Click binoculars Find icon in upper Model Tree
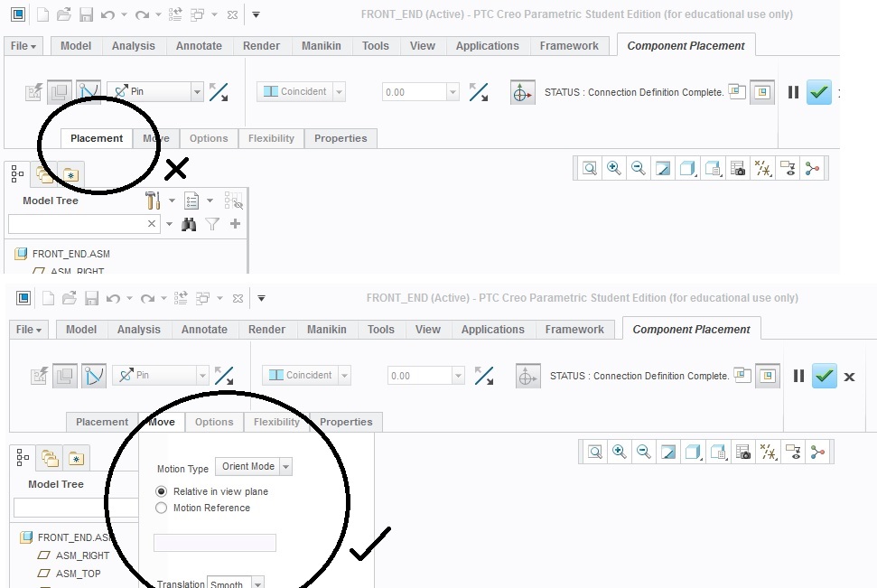The width and height of the screenshot is (877, 588). pos(189,224)
